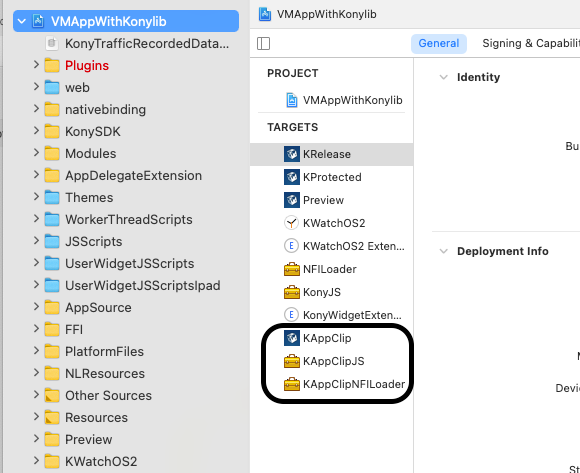Screen dimensions: 580x473
Task: Collapse the VMAppWithKonylib project root
Action: click(x=21, y=21)
